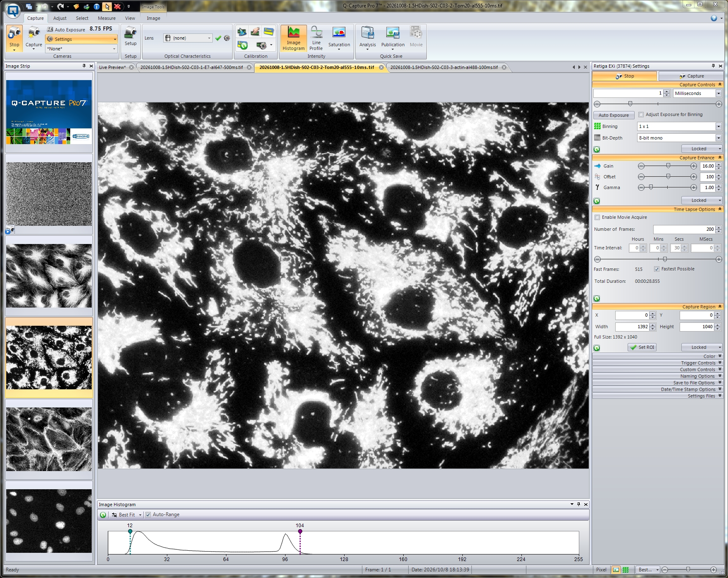Click the Set ROI button
This screenshot has height=578, width=728.
pos(642,347)
